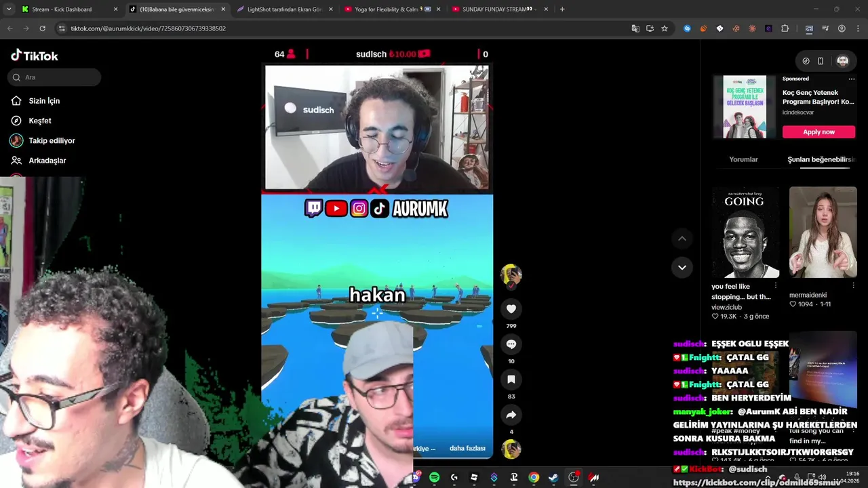Screen dimensions: 868x488
Task: Switch to Stream - Kick Dashboard tab
Action: (x=68, y=9)
